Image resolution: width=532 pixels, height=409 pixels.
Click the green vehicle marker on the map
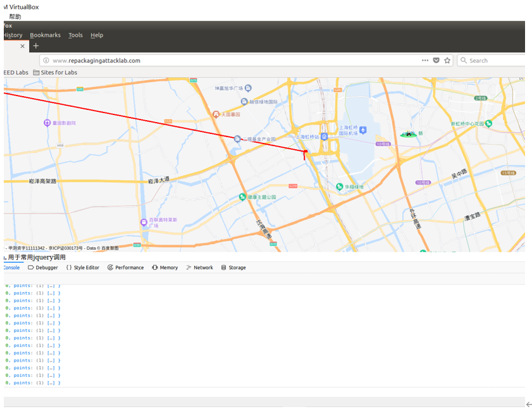[409, 134]
